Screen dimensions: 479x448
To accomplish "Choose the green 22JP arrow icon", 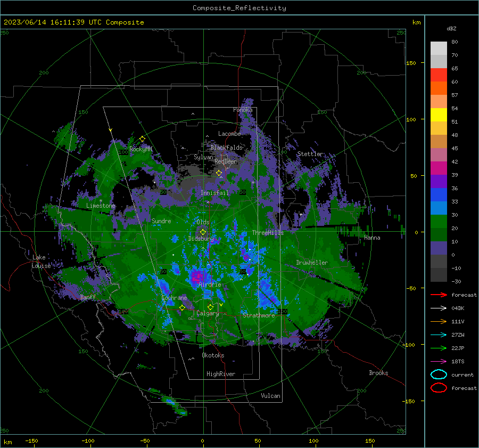I will (x=439, y=348).
